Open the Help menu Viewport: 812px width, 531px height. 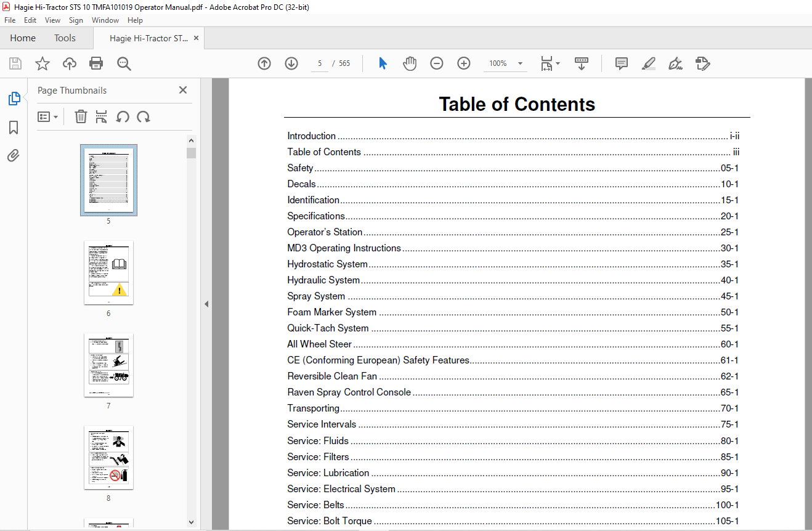pyautogui.click(x=135, y=20)
